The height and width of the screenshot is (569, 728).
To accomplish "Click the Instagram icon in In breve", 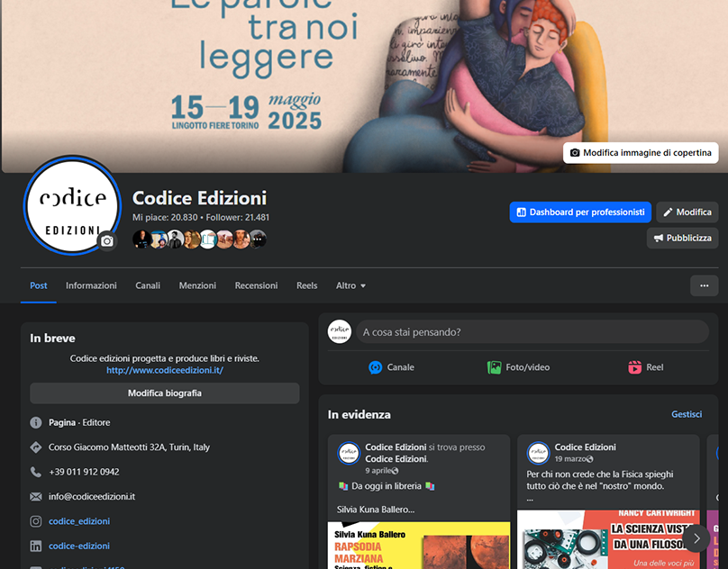I will click(x=36, y=521).
